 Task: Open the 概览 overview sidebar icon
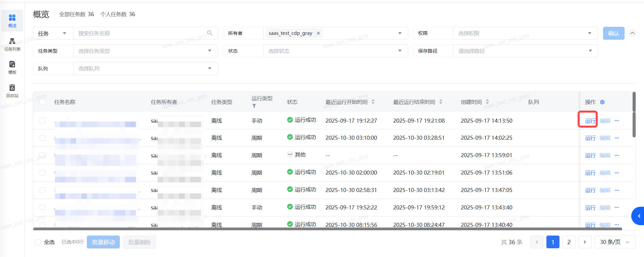pyautogui.click(x=12, y=20)
